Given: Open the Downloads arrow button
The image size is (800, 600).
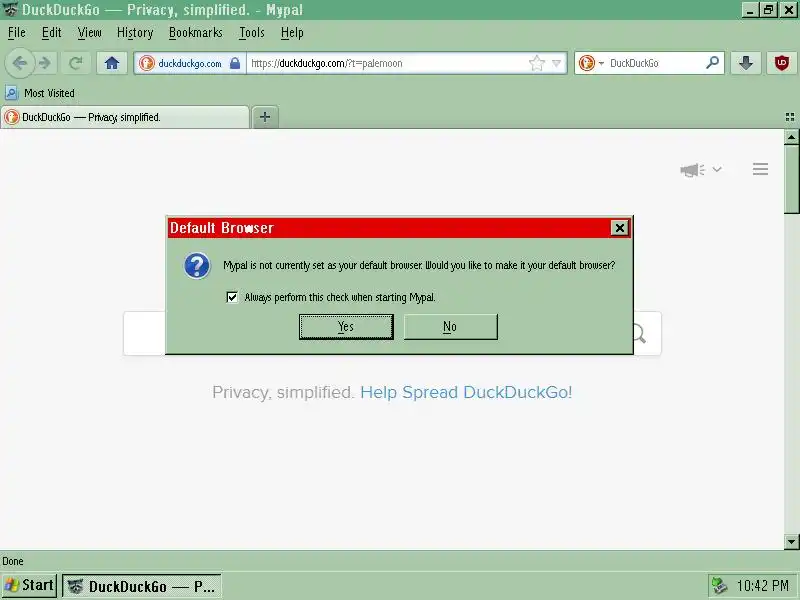Looking at the screenshot, I should 746,63.
